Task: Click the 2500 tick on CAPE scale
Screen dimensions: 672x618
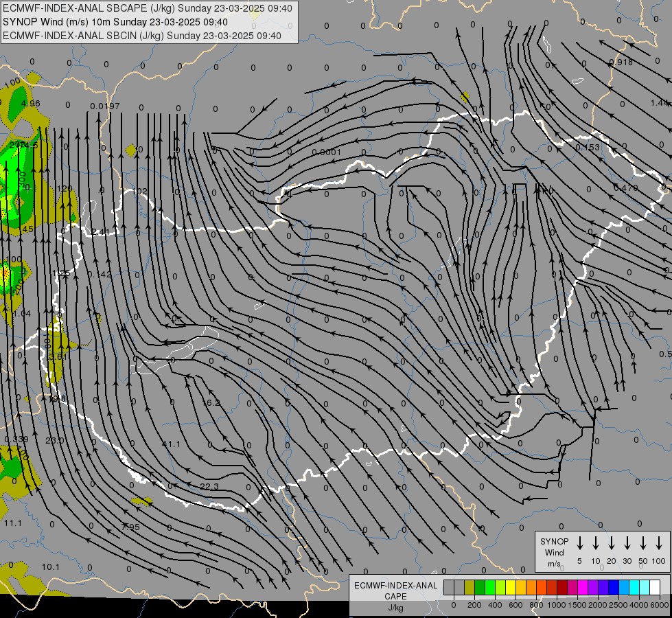Action: [618, 605]
